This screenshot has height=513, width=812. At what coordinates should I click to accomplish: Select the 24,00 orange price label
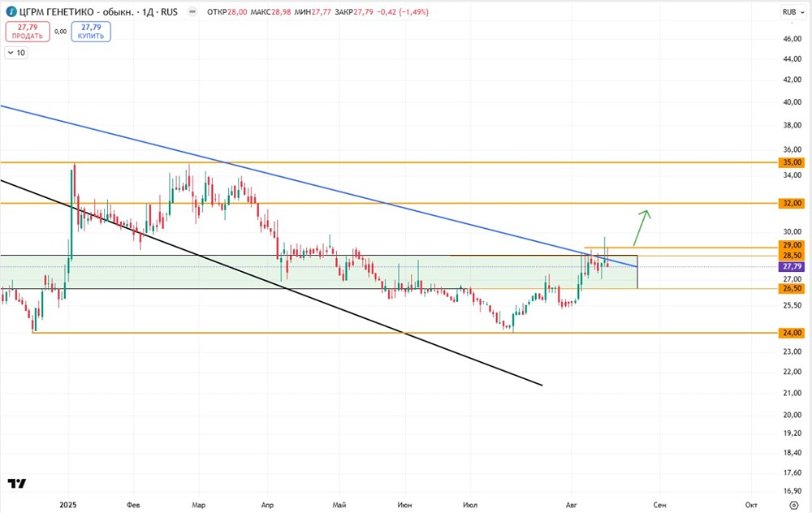tap(793, 332)
